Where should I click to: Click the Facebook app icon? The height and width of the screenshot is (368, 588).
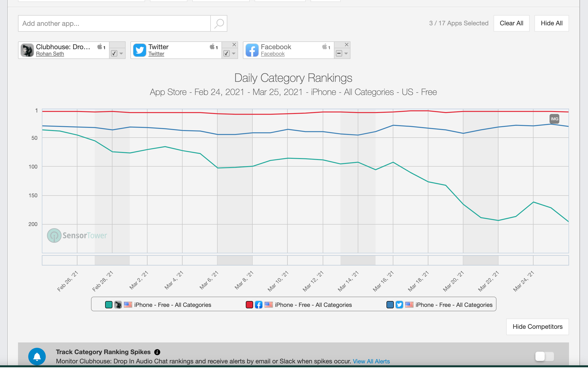tap(252, 50)
